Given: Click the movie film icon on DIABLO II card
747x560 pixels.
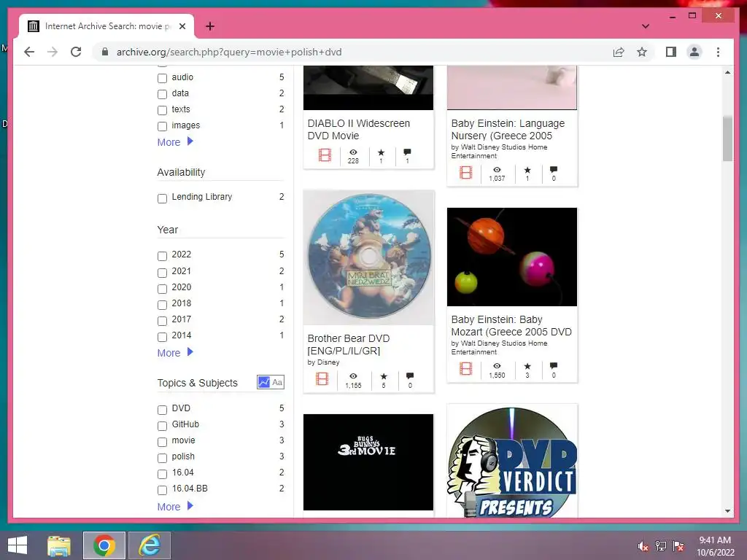Looking at the screenshot, I should pos(325,155).
